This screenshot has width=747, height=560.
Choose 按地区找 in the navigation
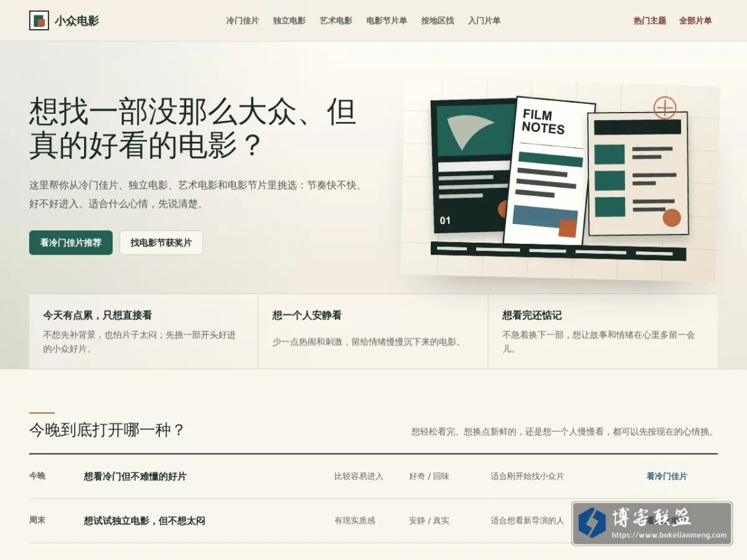point(438,21)
